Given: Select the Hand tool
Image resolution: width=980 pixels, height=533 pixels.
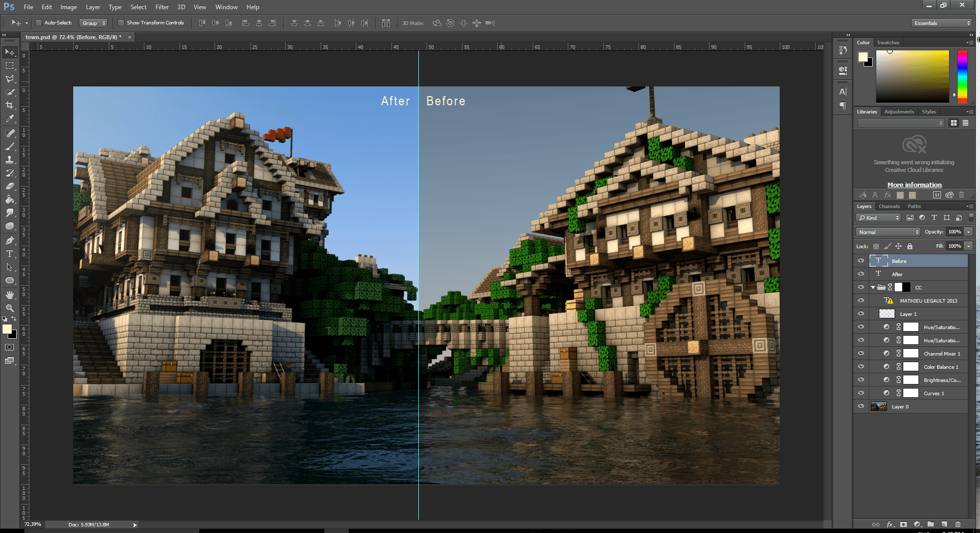Looking at the screenshot, I should point(10,295).
